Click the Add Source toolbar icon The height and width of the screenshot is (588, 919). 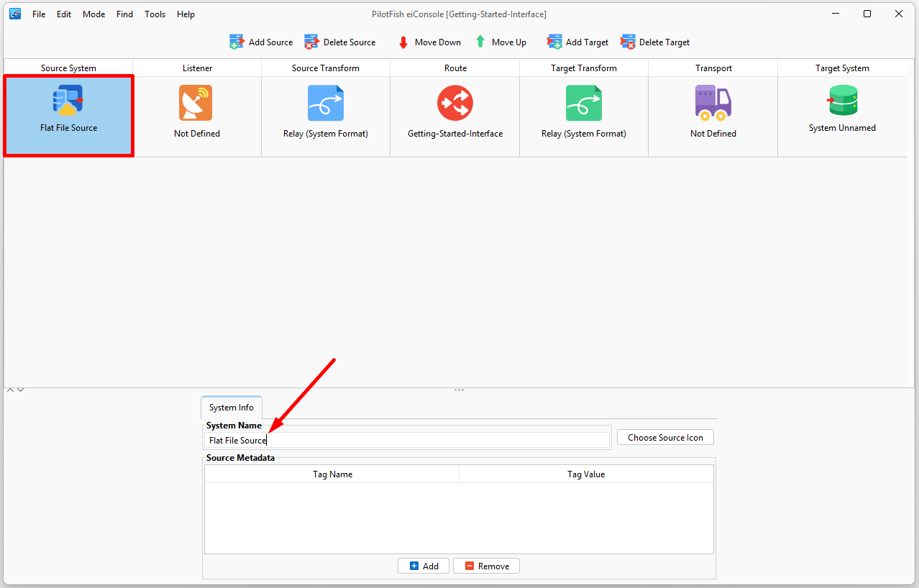[x=237, y=42]
